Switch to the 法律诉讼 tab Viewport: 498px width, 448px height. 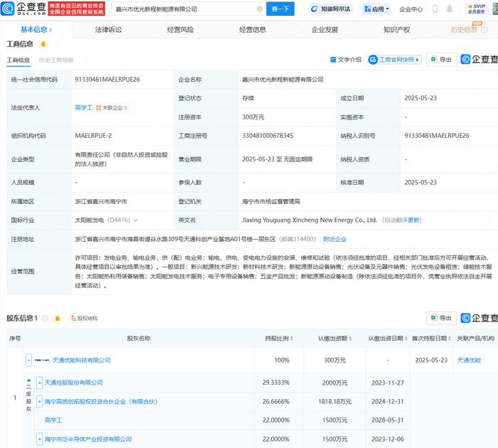tap(108, 30)
